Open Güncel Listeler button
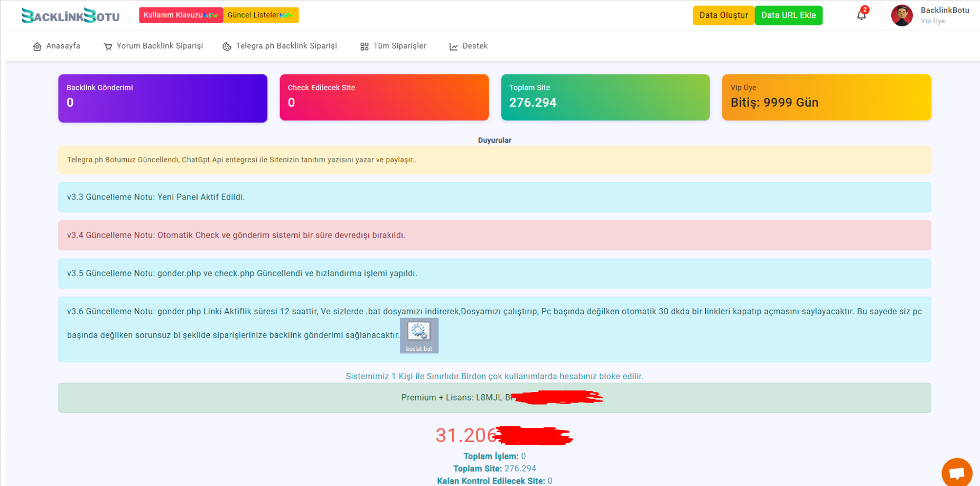980x486 pixels. click(261, 15)
